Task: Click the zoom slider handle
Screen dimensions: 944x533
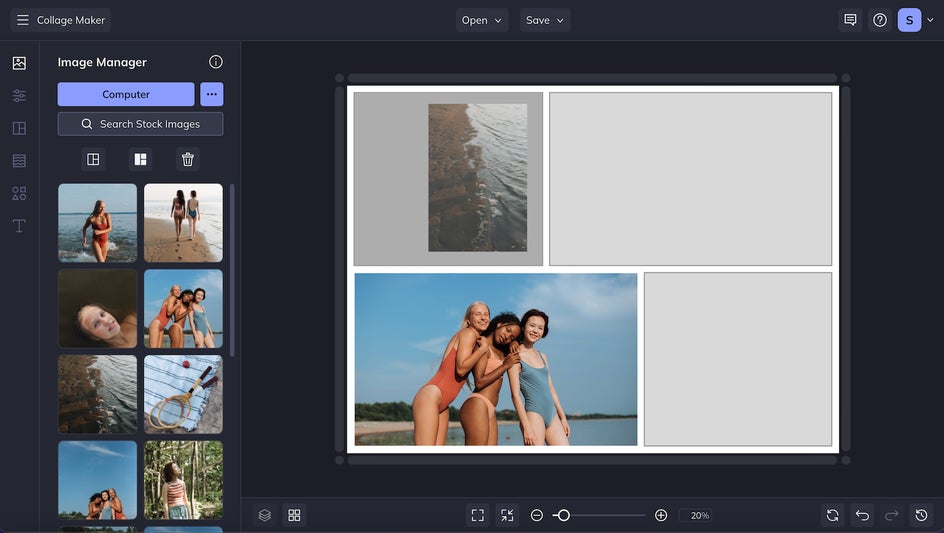Action: [564, 515]
